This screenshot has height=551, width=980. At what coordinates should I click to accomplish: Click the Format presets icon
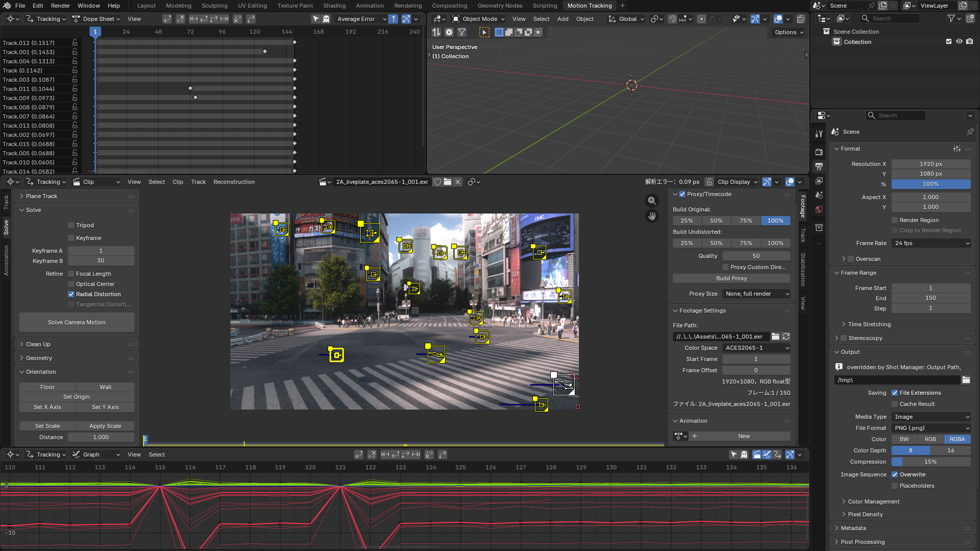(x=957, y=149)
